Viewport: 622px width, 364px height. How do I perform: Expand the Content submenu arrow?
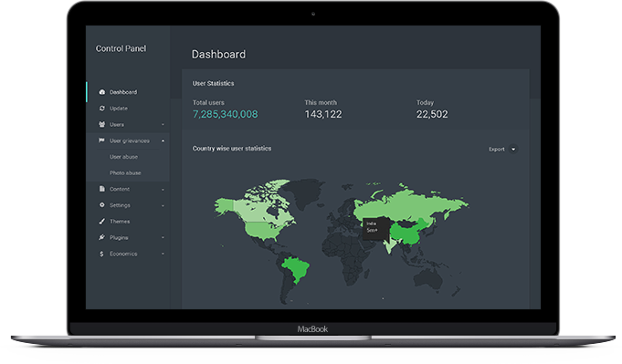click(163, 190)
